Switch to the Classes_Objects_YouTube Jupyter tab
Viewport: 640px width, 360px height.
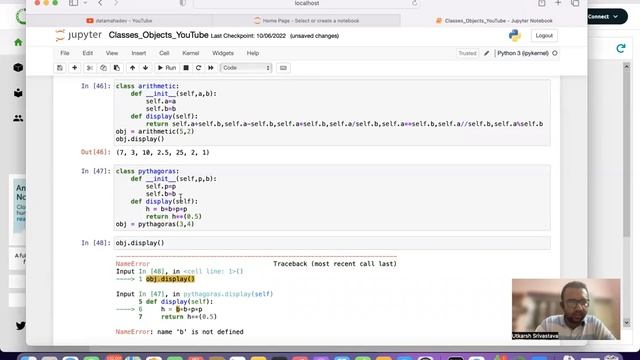click(x=494, y=20)
